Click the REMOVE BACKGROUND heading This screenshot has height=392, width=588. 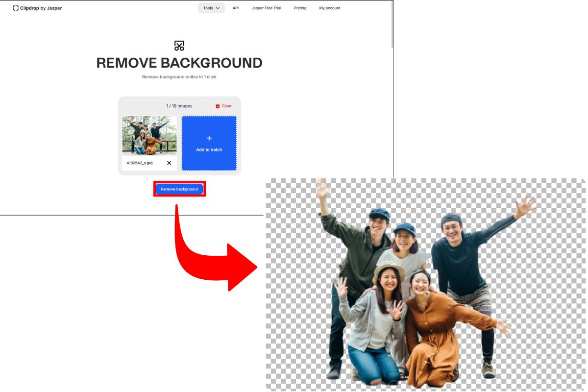tap(179, 63)
